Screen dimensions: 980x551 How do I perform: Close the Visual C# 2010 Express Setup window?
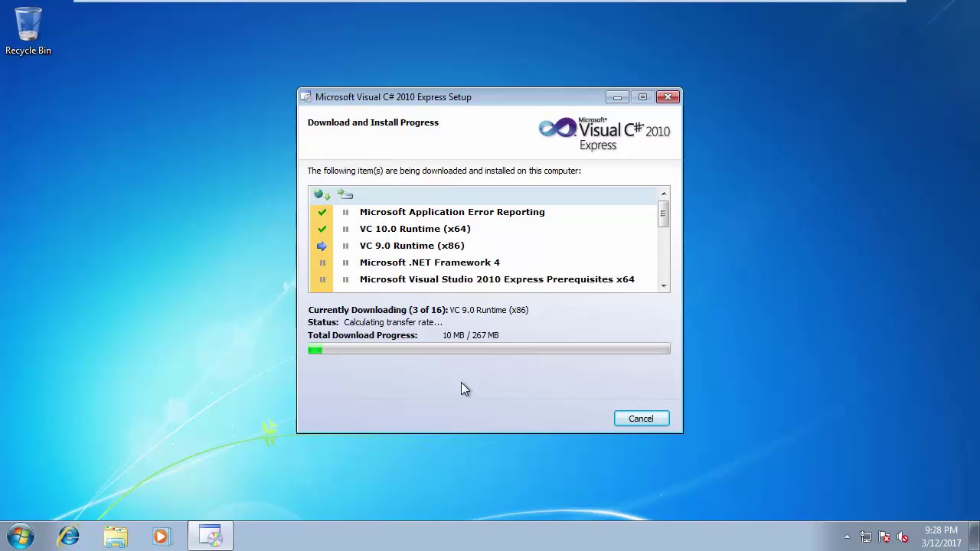(668, 97)
